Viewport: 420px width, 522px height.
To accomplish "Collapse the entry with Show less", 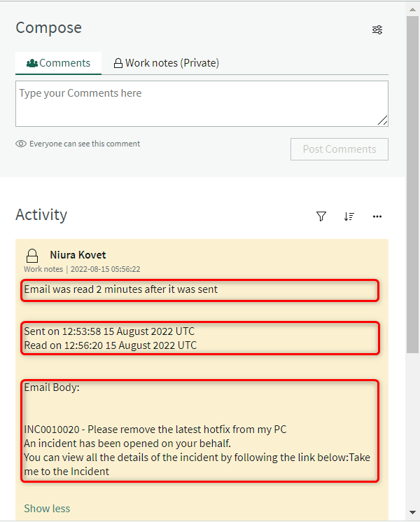I will pos(47,508).
